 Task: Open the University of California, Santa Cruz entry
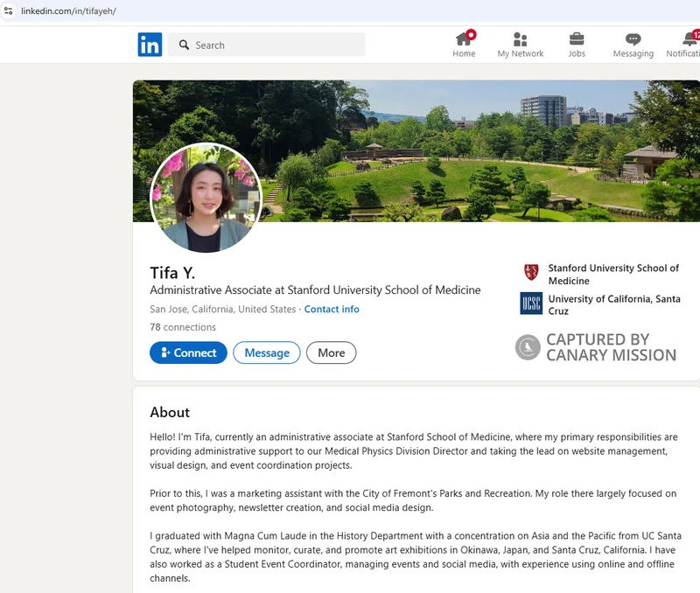600,304
